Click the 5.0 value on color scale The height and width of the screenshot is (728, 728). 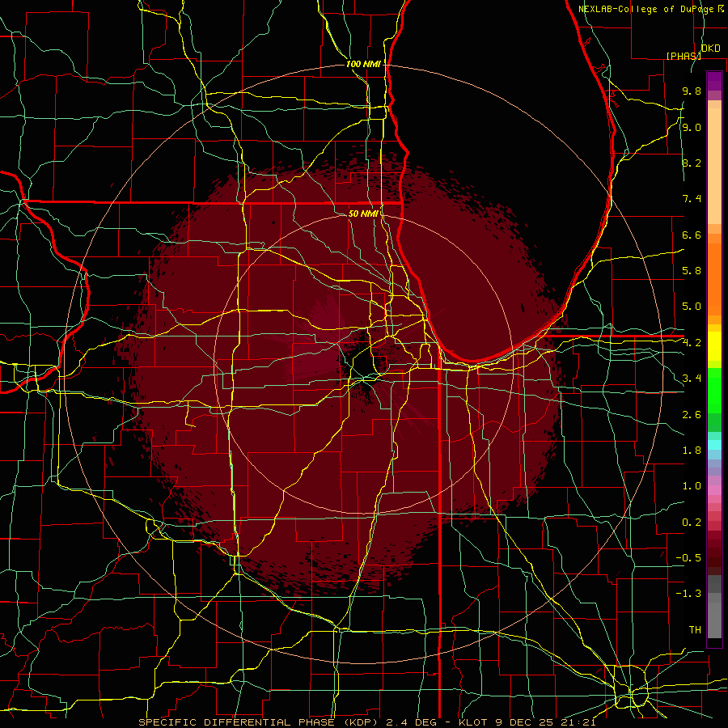click(x=692, y=307)
